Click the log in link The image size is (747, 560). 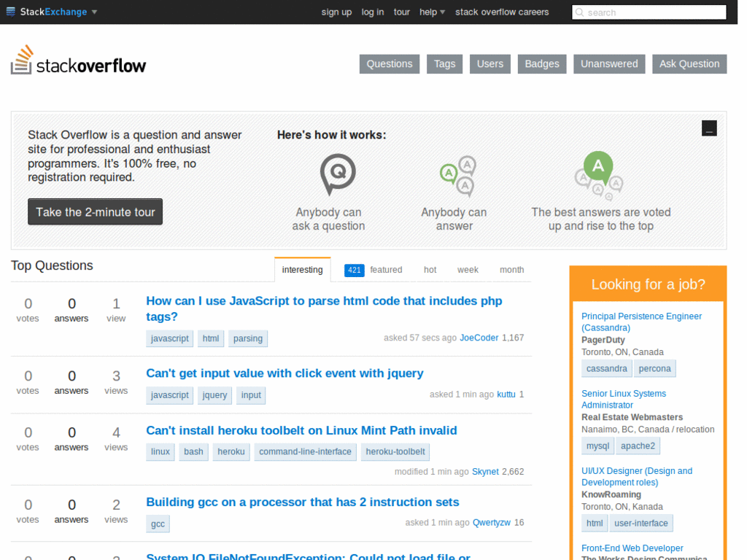point(373,12)
